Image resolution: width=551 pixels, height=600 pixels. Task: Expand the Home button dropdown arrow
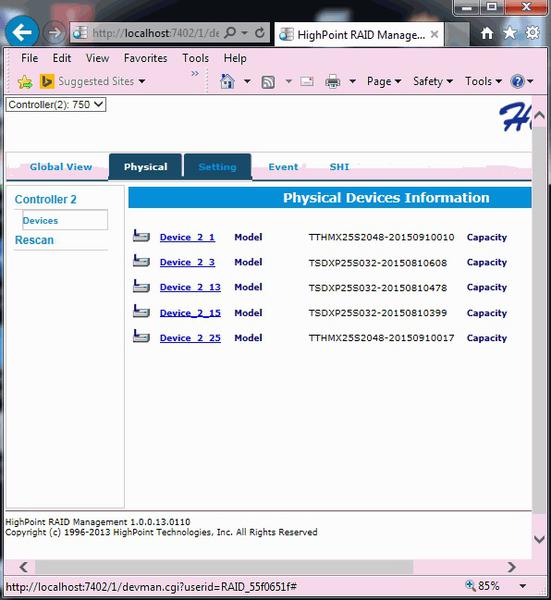tap(247, 81)
